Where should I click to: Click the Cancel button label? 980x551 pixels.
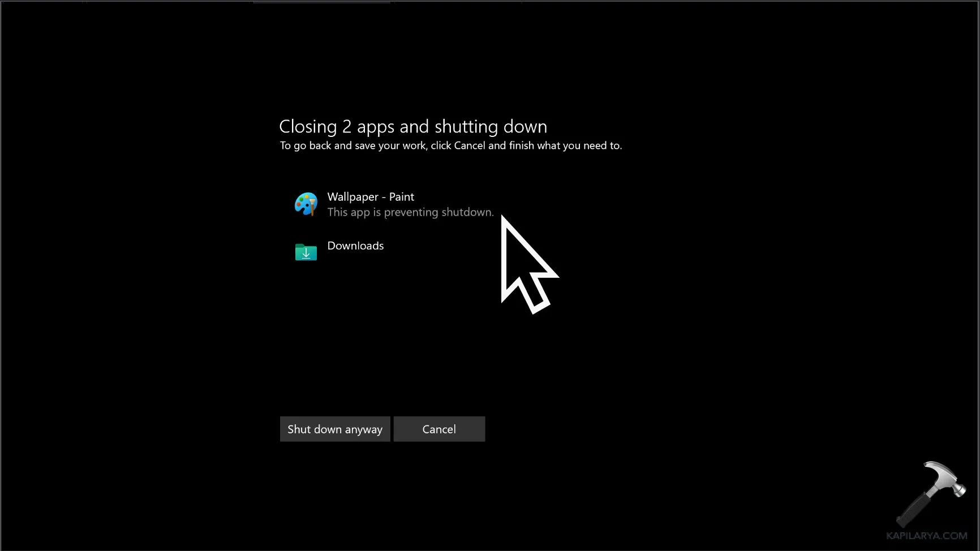(x=439, y=429)
